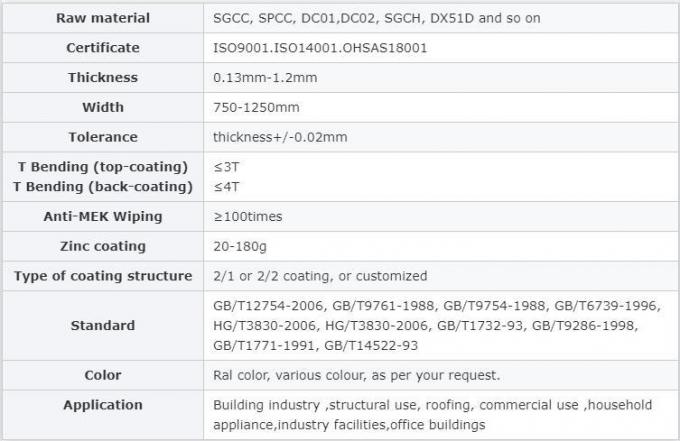Select the ≥100times wiping value
Screen dimensions: 680x441
[247, 216]
